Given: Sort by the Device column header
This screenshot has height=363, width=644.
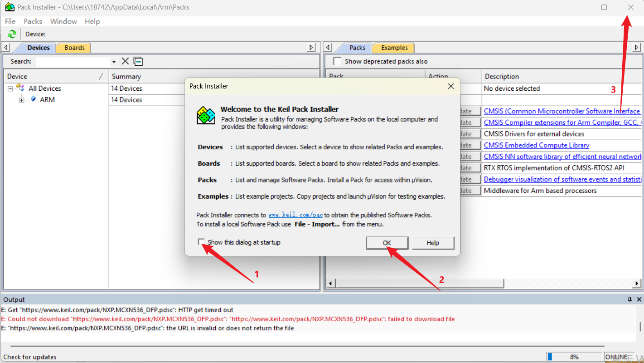Looking at the screenshot, I should pos(56,76).
